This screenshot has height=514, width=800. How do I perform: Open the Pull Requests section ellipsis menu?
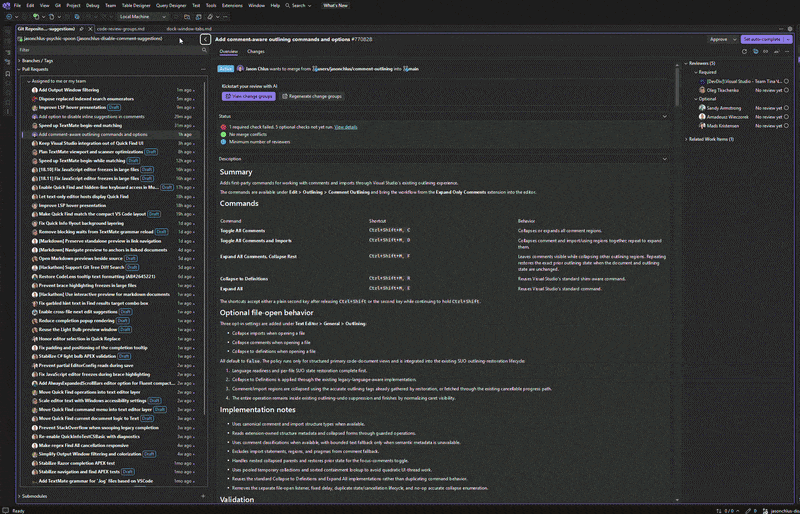pyautogui.click(x=203, y=69)
